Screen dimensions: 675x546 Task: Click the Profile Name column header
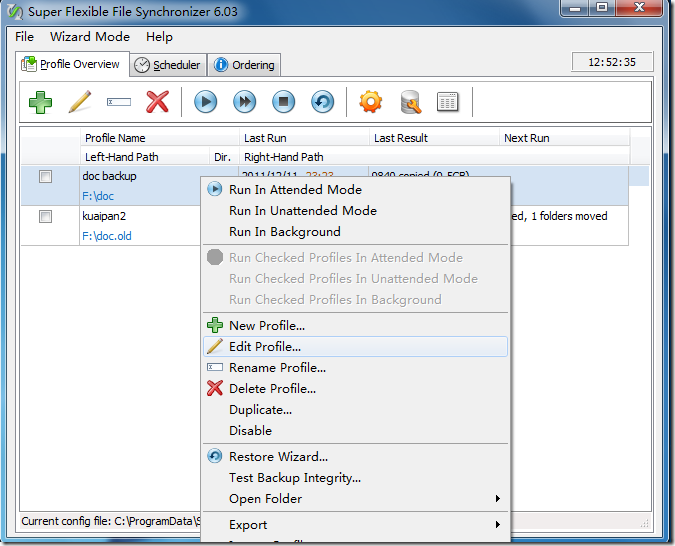tap(159, 138)
